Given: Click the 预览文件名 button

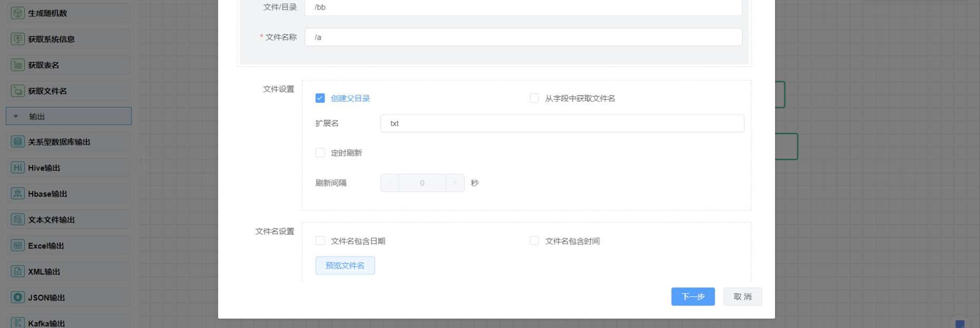Looking at the screenshot, I should pyautogui.click(x=345, y=266).
